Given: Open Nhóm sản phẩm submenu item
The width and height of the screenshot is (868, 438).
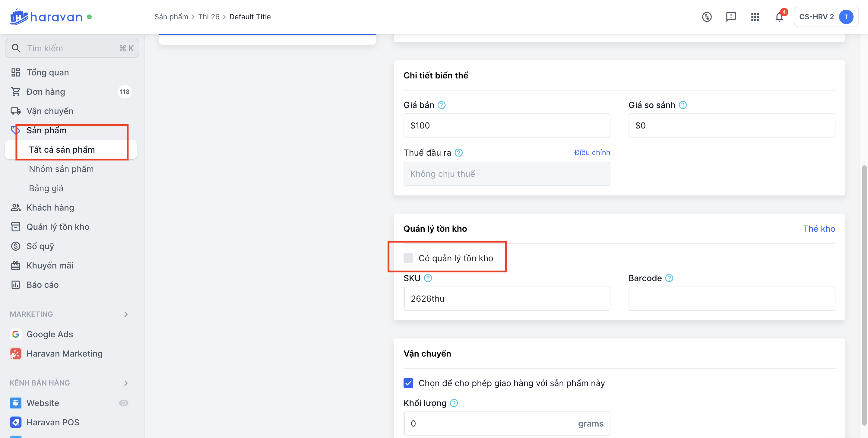Looking at the screenshot, I should [x=61, y=169].
